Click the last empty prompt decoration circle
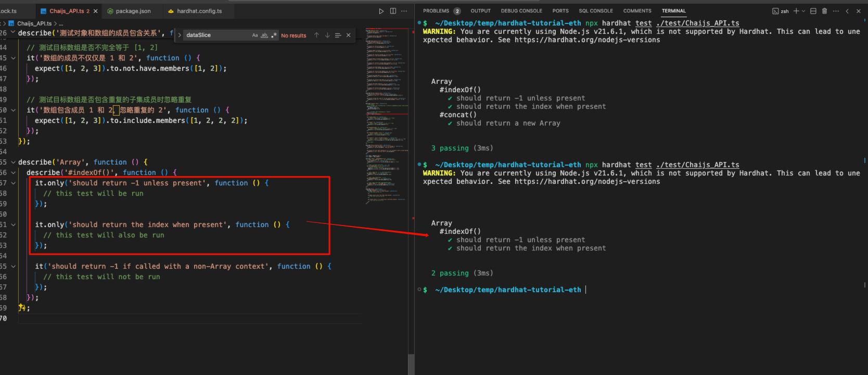Viewport: 868px width, 375px height. point(419,290)
